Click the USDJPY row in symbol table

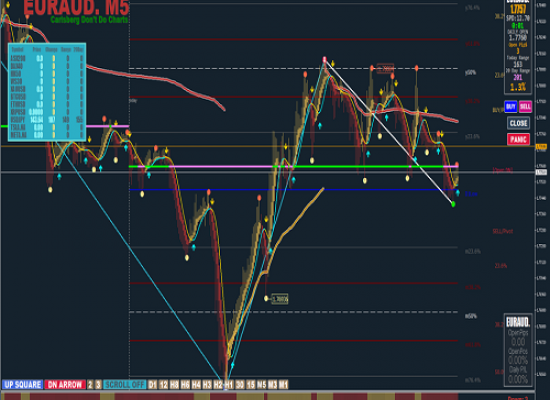point(47,120)
